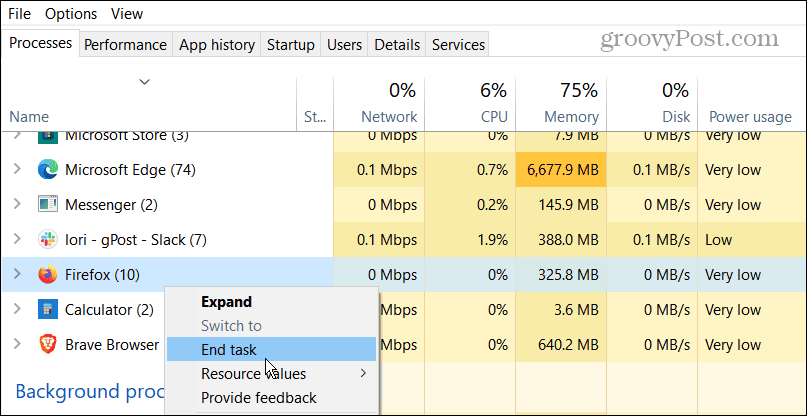Expand the Slack process group
The width and height of the screenshot is (807, 416).
17,239
